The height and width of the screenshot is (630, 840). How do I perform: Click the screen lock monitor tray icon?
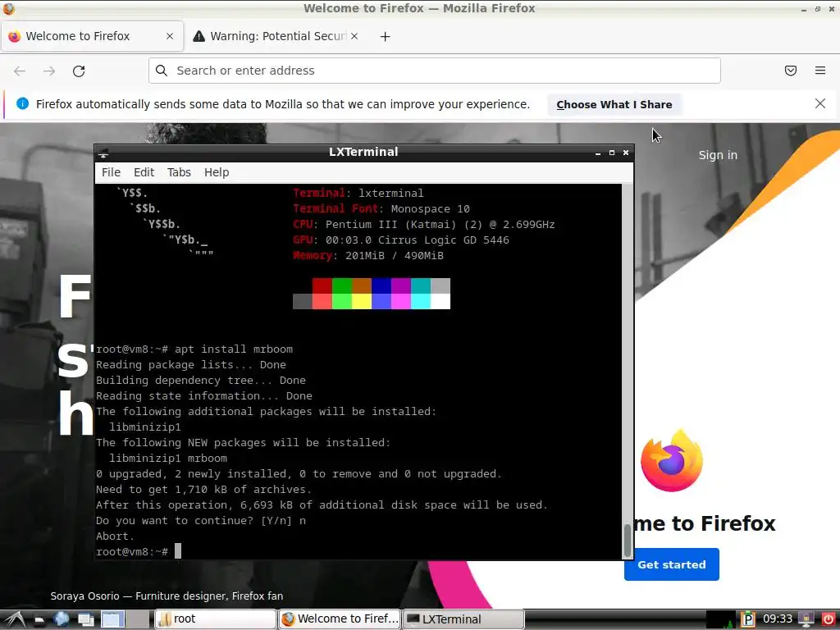point(806,619)
